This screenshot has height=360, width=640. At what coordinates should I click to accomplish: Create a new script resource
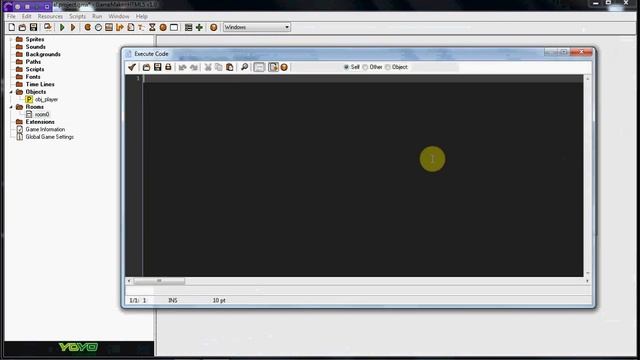pos(131,27)
